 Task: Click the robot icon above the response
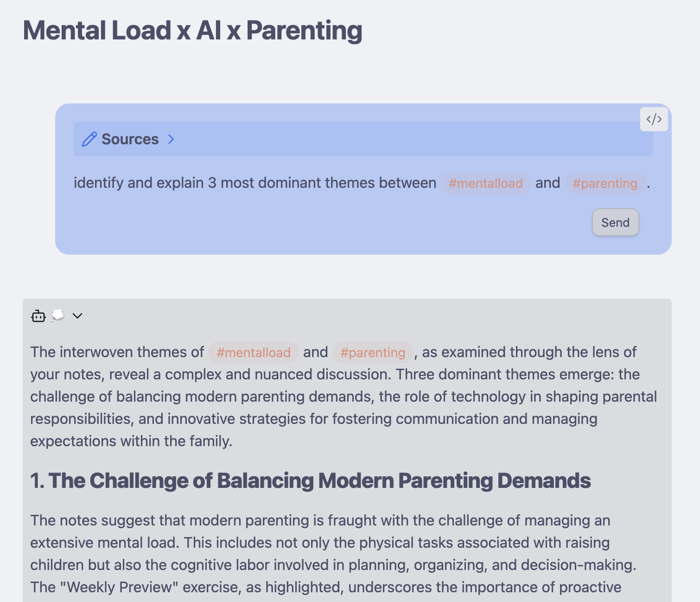(x=38, y=316)
